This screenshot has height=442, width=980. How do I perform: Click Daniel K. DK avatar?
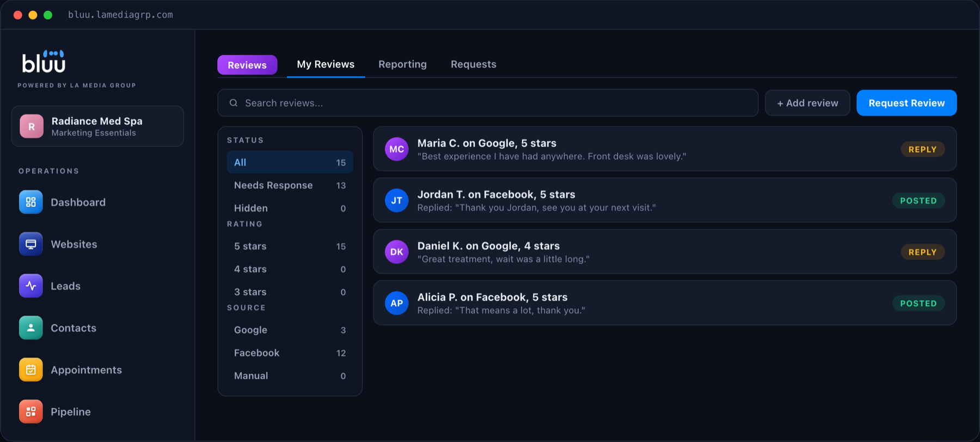pyautogui.click(x=397, y=252)
